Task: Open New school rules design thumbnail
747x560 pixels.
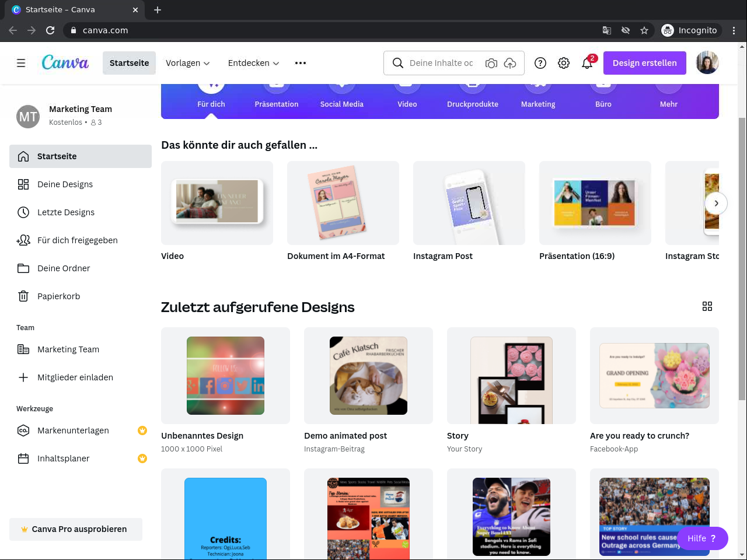Action: [x=654, y=514]
